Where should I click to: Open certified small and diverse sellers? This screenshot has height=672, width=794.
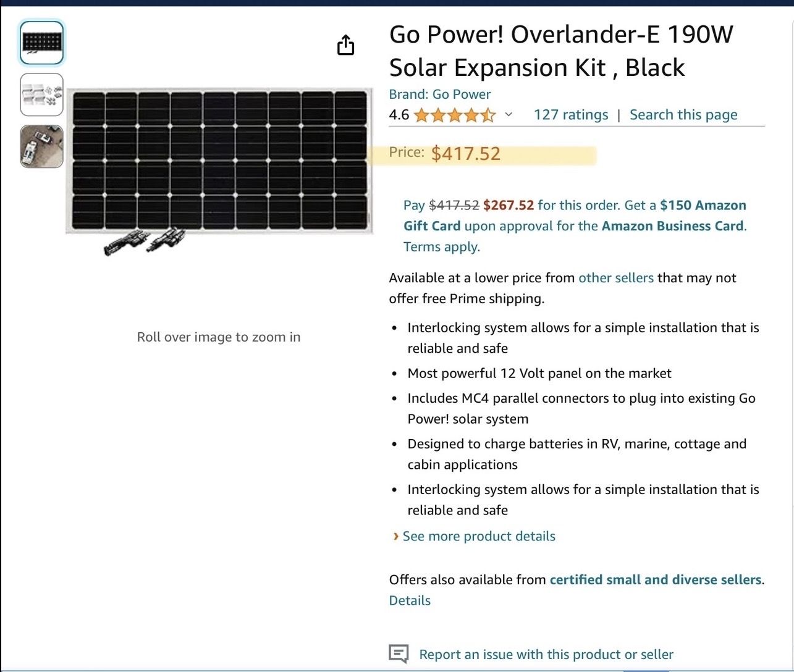pyautogui.click(x=656, y=579)
